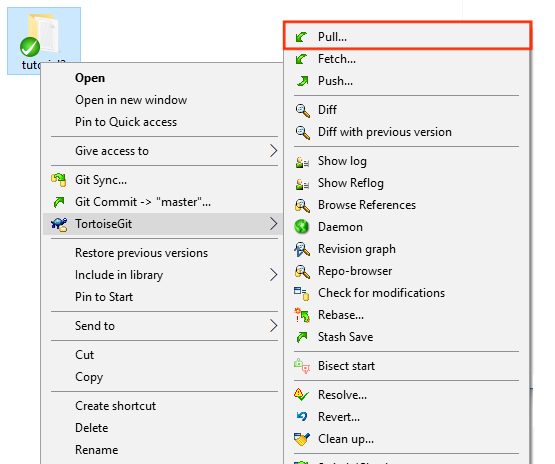Expand the TortoiseGit submenu arrow
Viewport: 555px width, 464px height.
pos(273,224)
